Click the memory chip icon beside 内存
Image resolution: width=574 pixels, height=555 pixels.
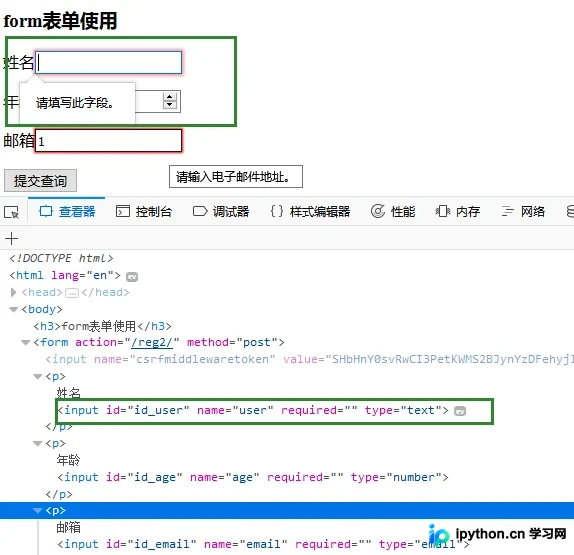(443, 211)
